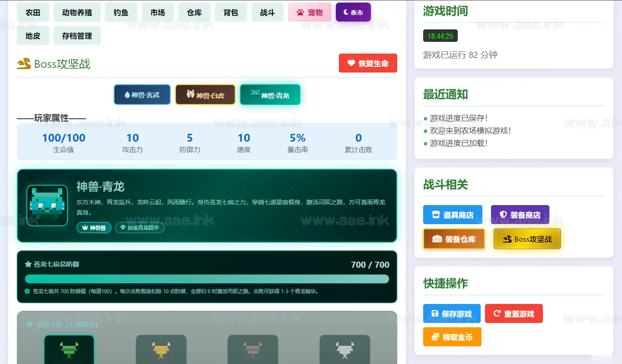Viewport: 622px width, 364px height.
Task: Open Boss攻坚战 from the 战斗相关 panel
Action: click(x=527, y=239)
